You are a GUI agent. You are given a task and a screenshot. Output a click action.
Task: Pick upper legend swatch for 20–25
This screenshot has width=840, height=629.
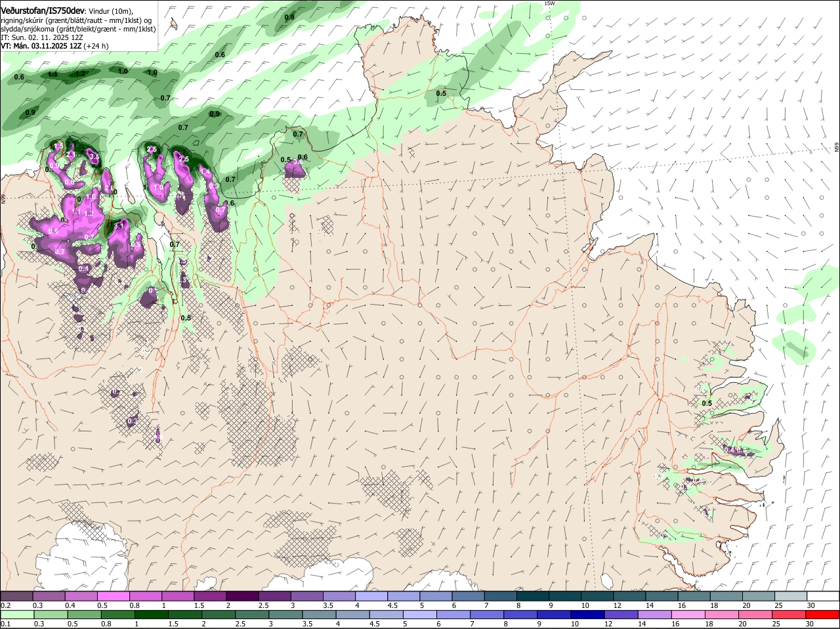759,596
